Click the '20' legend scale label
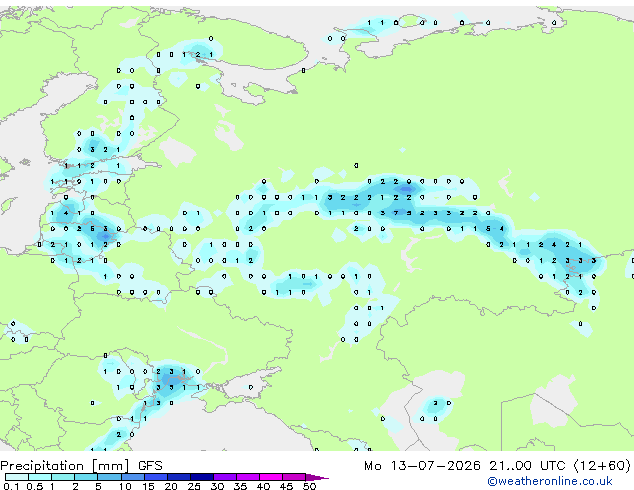 click(171, 486)
